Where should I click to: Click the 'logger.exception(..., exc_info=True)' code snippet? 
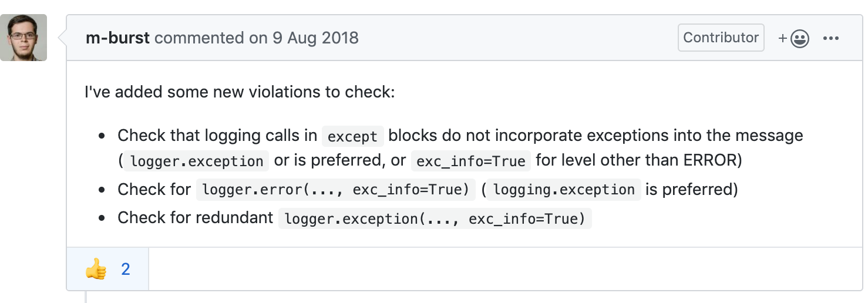pyautogui.click(x=435, y=218)
